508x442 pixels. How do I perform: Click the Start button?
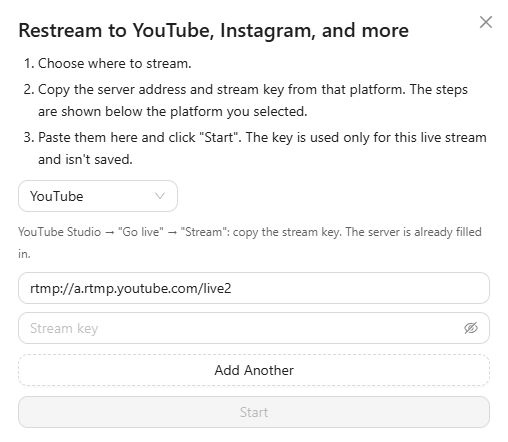254,412
